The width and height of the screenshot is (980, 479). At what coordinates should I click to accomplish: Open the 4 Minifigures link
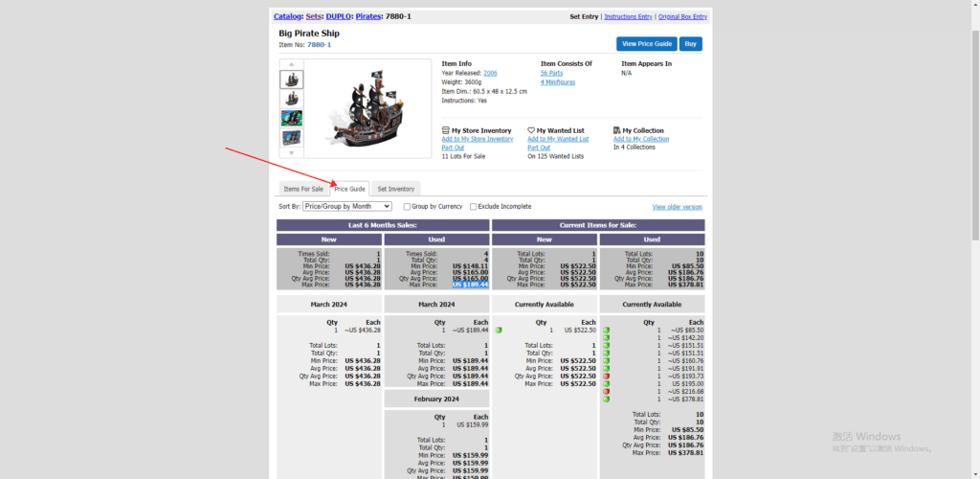pyautogui.click(x=558, y=82)
